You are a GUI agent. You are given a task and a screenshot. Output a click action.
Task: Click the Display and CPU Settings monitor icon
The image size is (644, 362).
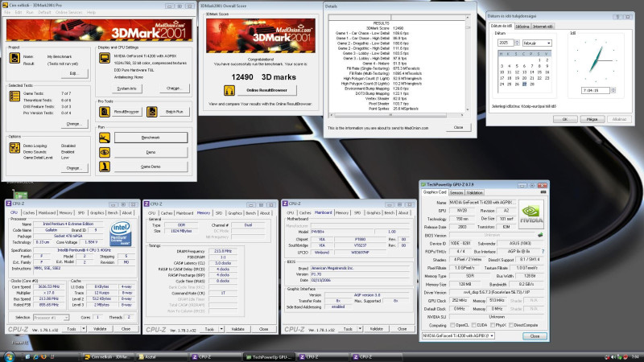click(105, 58)
